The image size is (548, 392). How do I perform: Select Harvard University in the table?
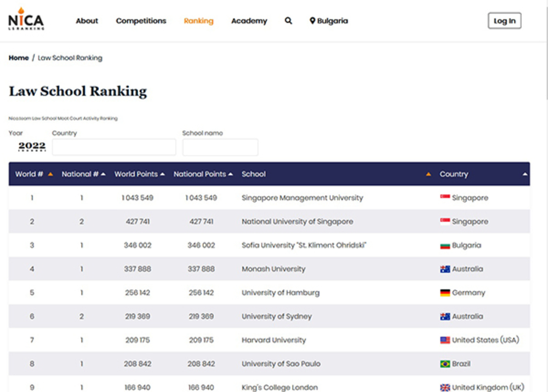[273, 340]
